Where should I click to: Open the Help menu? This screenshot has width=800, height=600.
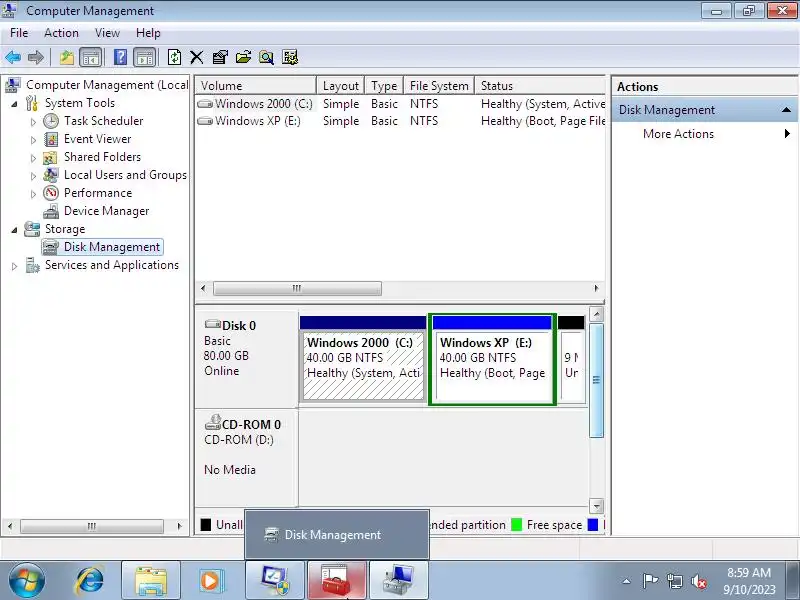148,33
